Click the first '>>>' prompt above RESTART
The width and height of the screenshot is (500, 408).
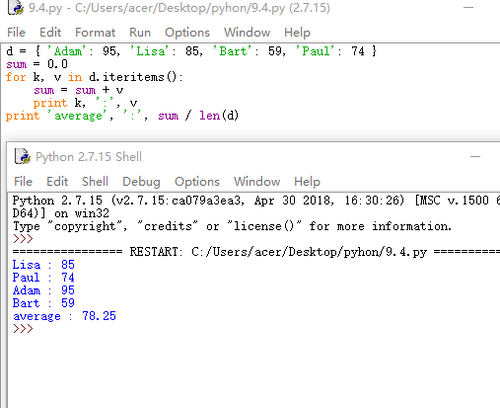tap(23, 239)
